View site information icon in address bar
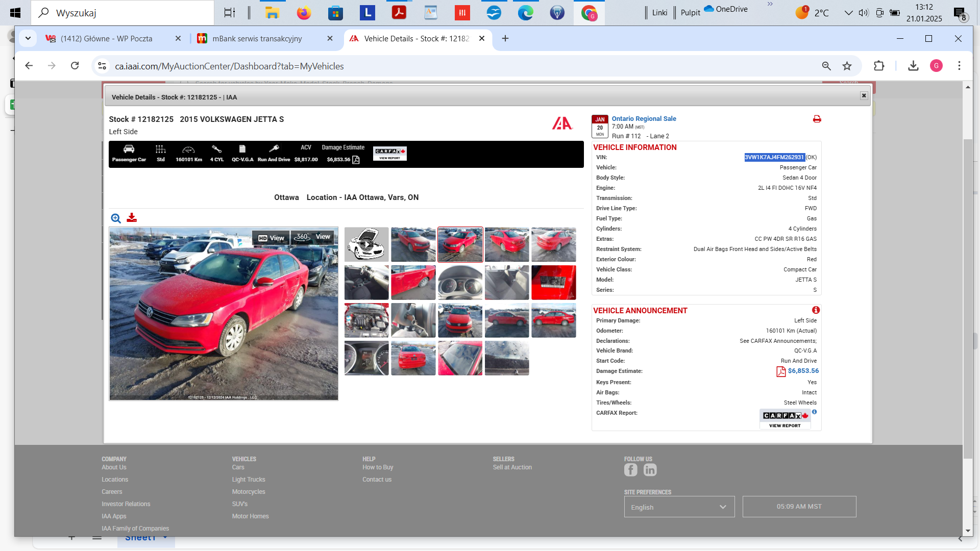This screenshot has width=980, height=551. coord(102,66)
